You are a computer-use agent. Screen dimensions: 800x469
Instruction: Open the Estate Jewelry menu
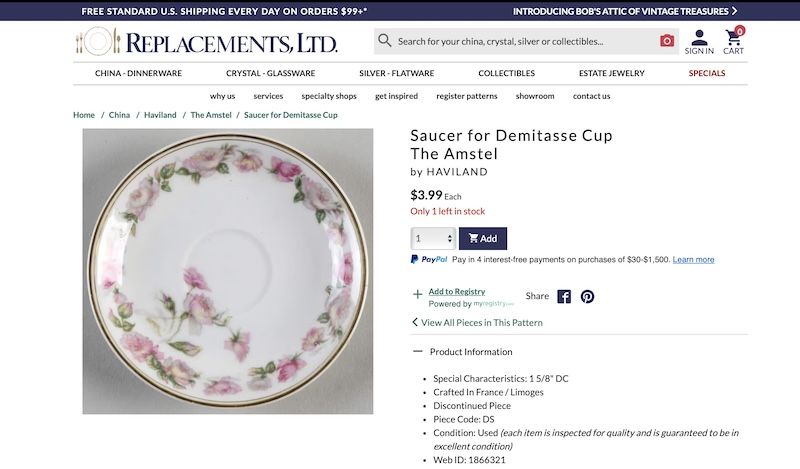(611, 73)
